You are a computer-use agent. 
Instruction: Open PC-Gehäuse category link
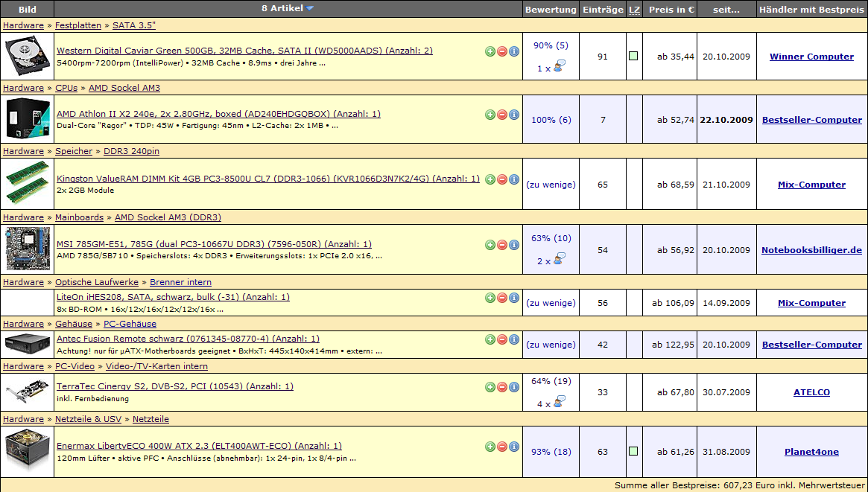click(x=130, y=324)
